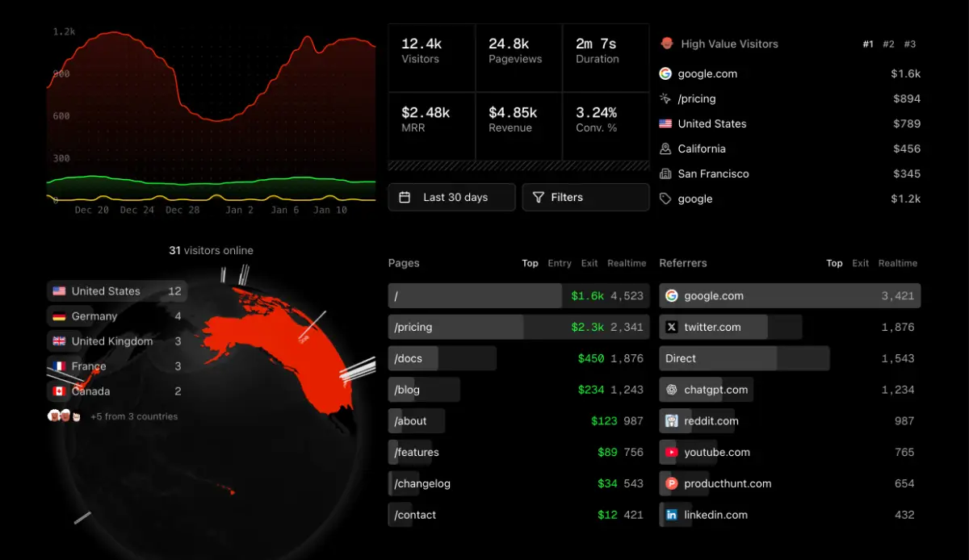Open the Filters dropdown
The image size is (969, 560).
[x=585, y=198]
